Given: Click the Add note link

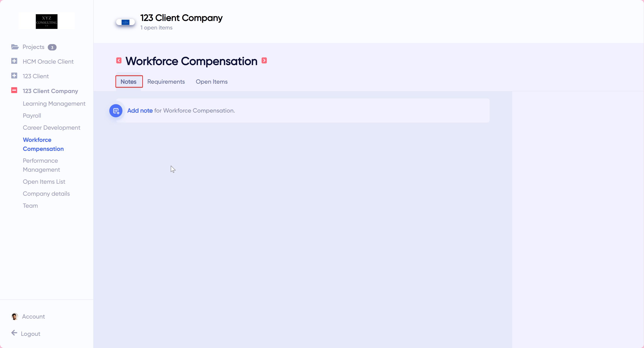Looking at the screenshot, I should point(140,111).
